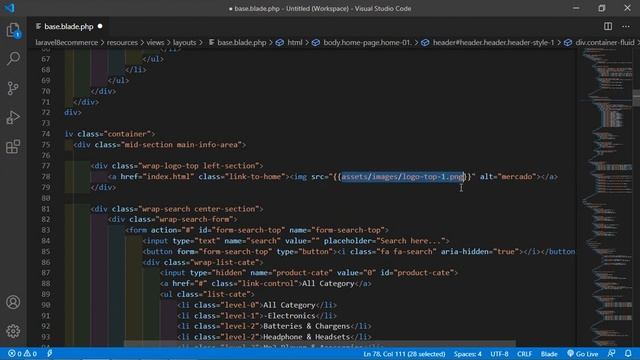
Task: Click line number 83 in gutter
Action: 46,230
